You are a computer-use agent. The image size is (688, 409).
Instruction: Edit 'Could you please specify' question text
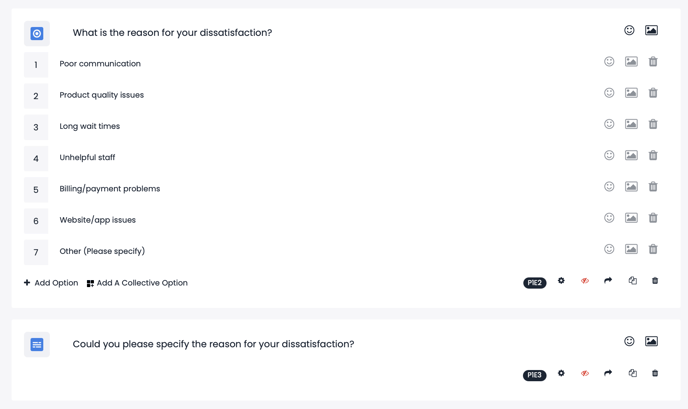213,344
